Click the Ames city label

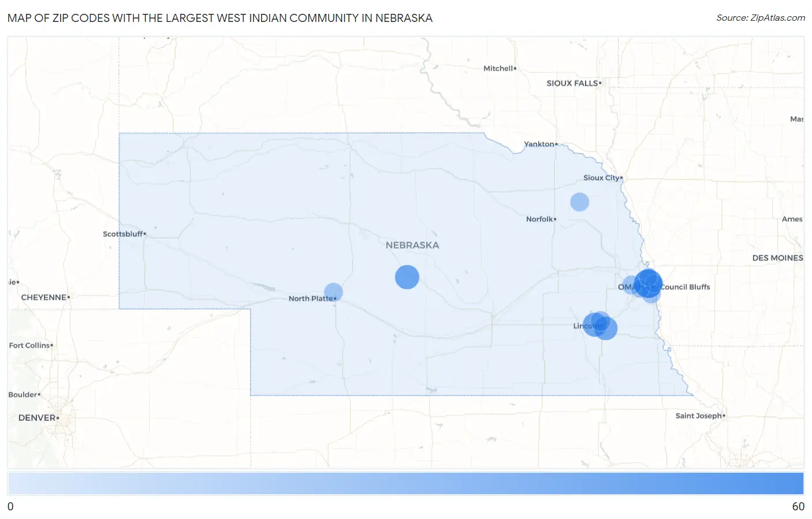pos(792,219)
